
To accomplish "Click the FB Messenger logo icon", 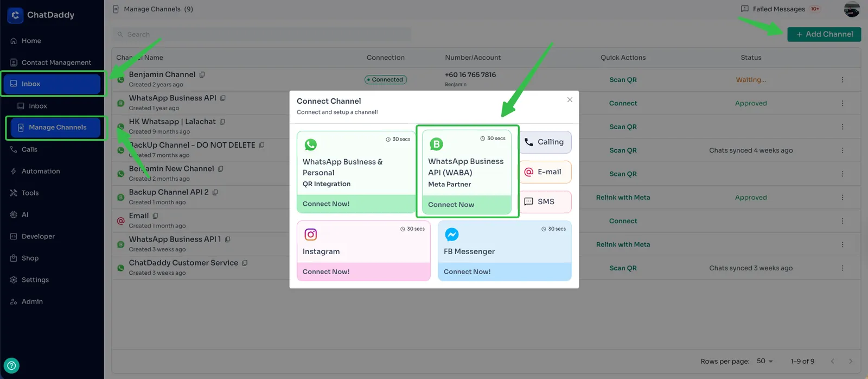I will click(x=452, y=235).
